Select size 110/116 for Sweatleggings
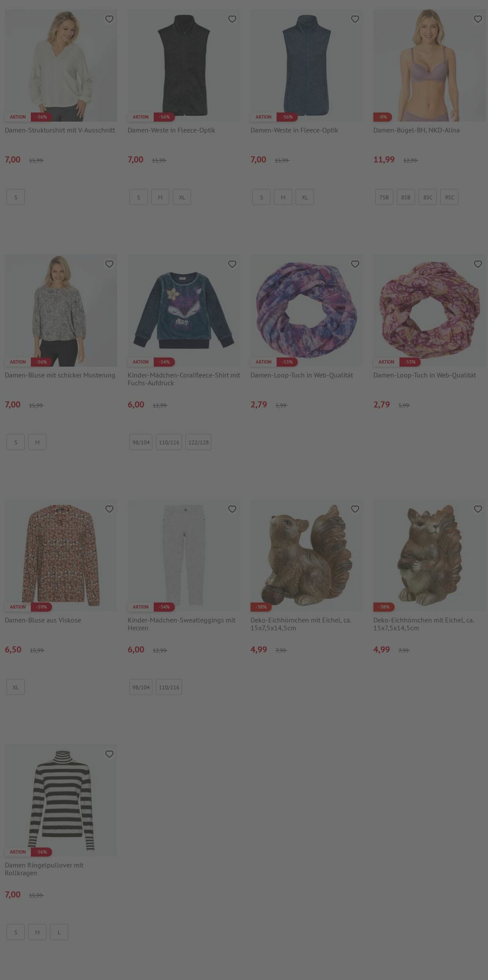 [169, 687]
